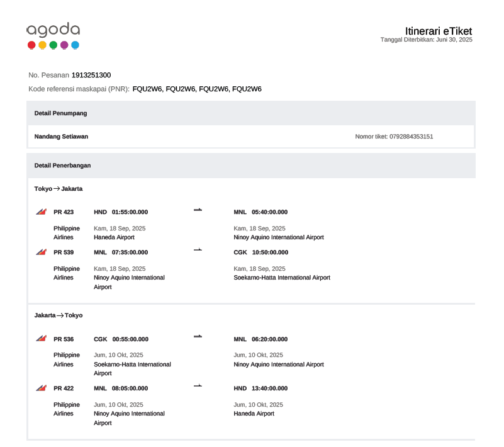
Task: Select the Detail Penerbangan section header
Action: [x=63, y=166]
